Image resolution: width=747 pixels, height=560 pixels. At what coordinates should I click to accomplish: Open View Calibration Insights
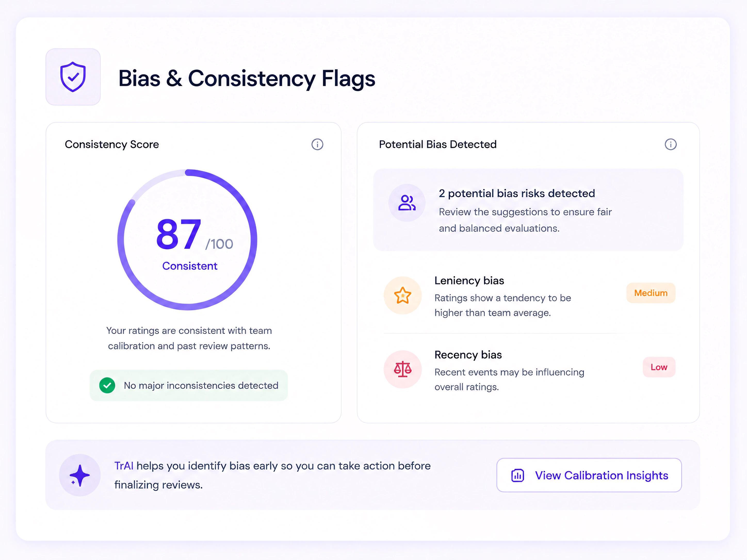click(x=589, y=475)
